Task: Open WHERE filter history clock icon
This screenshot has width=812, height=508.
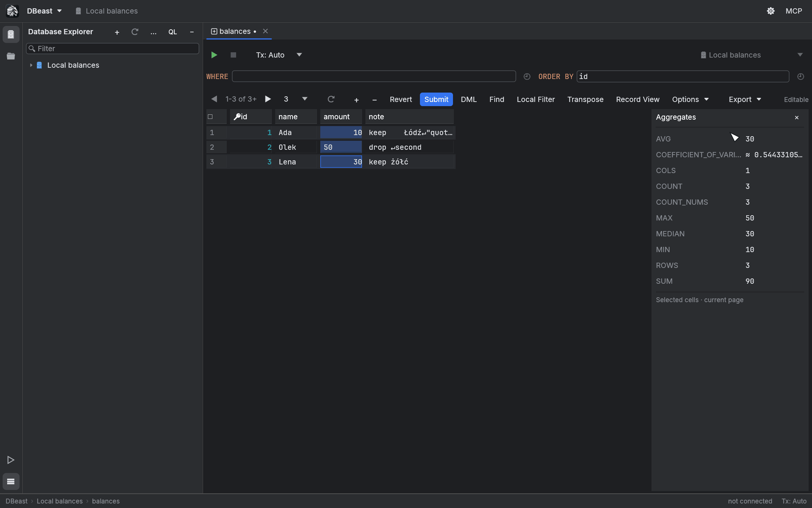Action: point(527,76)
